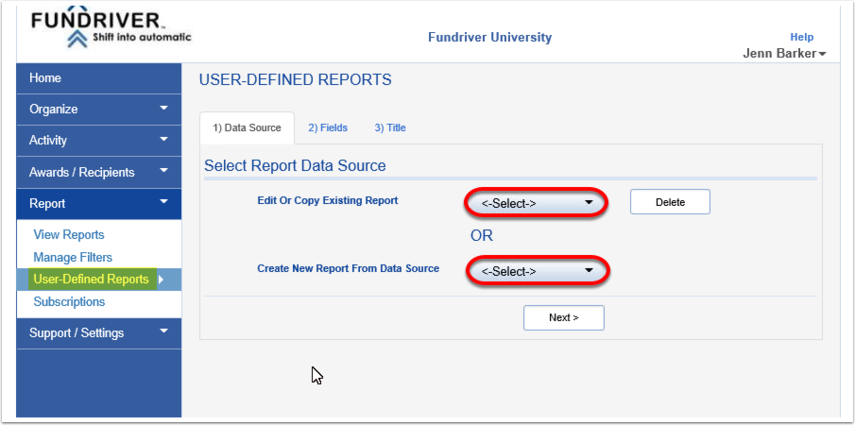
Task: Click arrow beside User-Defined Reports
Action: click(x=161, y=280)
